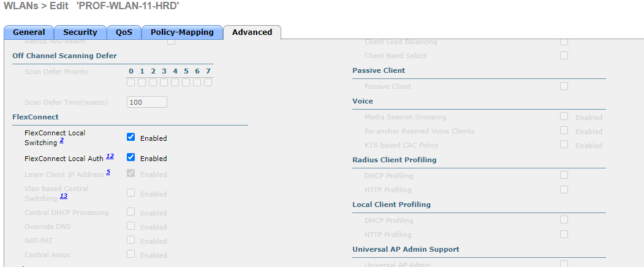Switch to the General tab
The width and height of the screenshot is (644, 267).
(29, 32)
